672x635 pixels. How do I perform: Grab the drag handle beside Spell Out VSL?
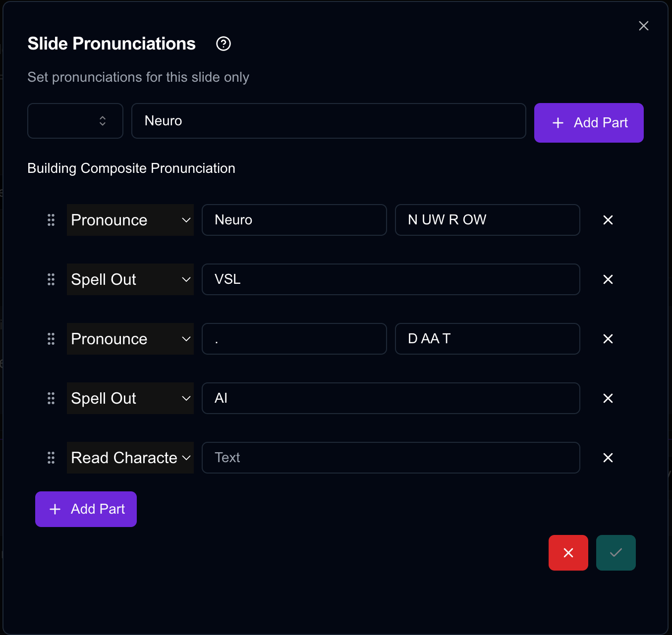51,279
